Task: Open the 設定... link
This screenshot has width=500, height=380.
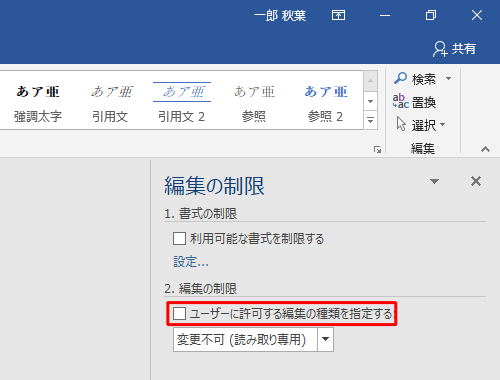Action: click(x=191, y=262)
